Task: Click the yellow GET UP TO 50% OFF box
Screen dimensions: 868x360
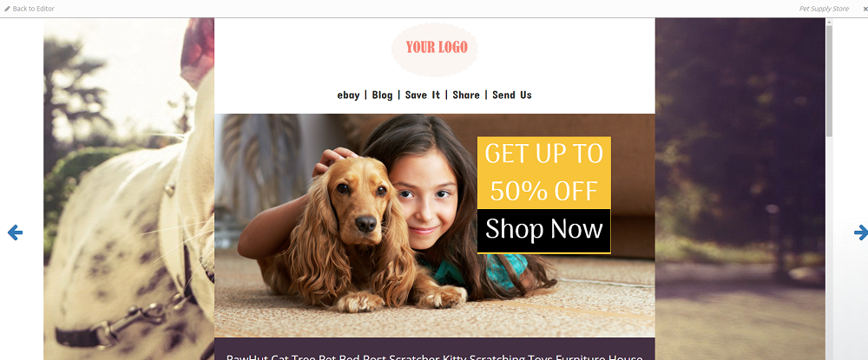Action: tap(544, 173)
